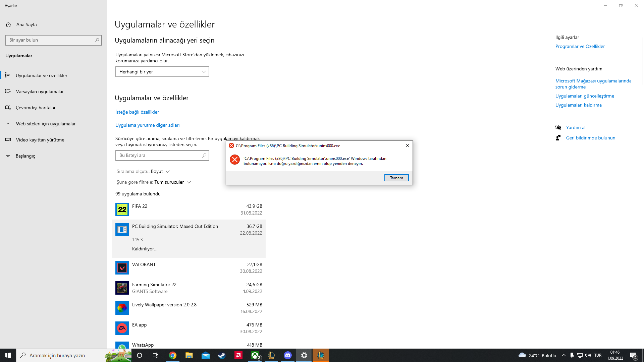Expand the Herhangi bir yer dropdown
The height and width of the screenshot is (362, 644).
(x=162, y=72)
